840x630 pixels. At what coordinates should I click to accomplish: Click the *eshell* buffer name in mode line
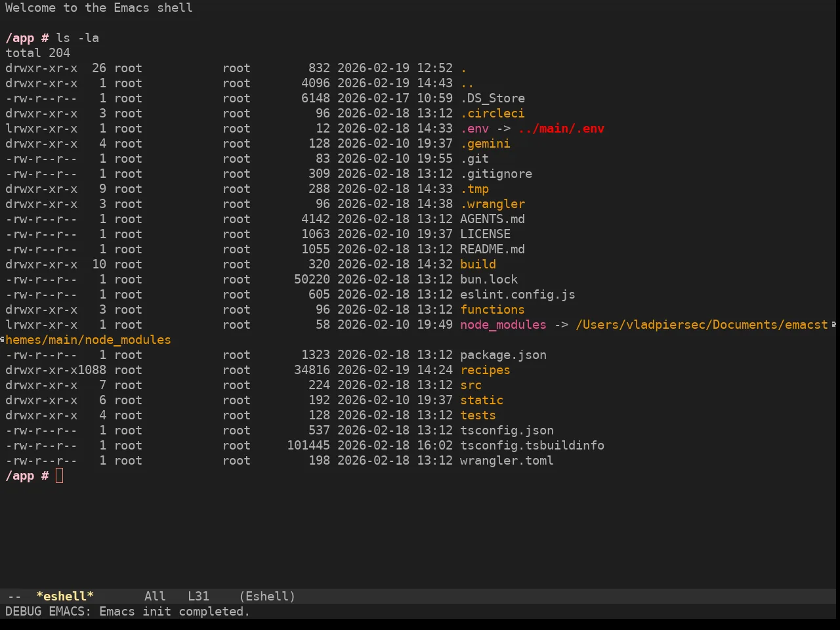[x=65, y=597]
